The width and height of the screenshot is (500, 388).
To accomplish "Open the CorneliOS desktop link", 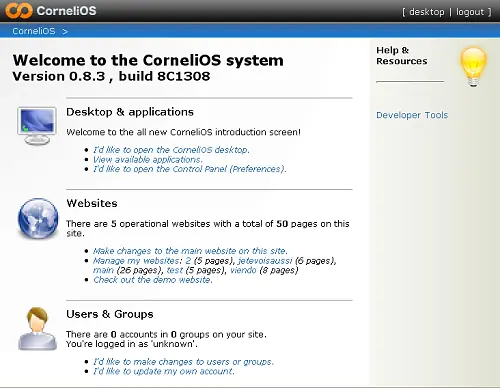I will (171, 150).
